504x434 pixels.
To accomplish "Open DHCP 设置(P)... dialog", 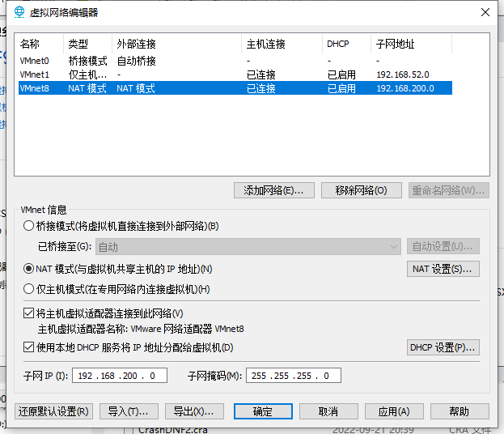I will click(443, 347).
